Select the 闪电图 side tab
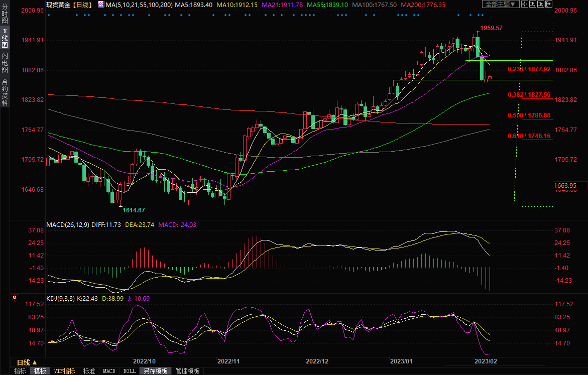Screen dimensions: 588x375 coord(5,62)
